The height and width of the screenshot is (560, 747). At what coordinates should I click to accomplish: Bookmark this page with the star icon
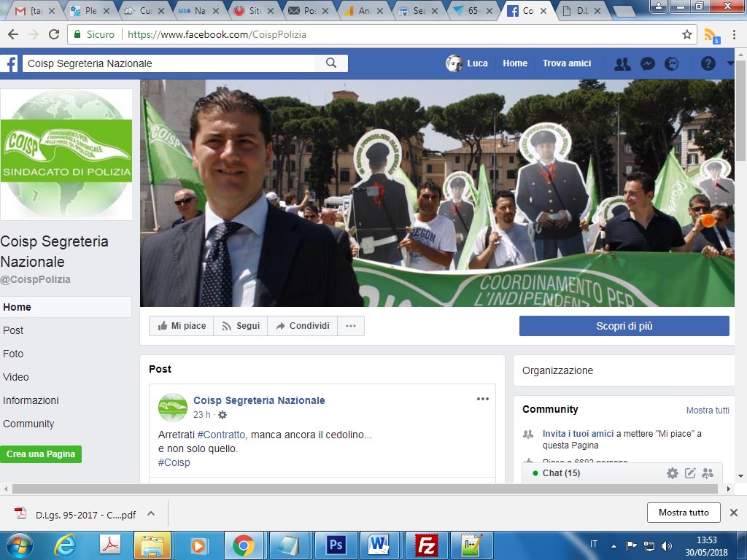pyautogui.click(x=686, y=34)
